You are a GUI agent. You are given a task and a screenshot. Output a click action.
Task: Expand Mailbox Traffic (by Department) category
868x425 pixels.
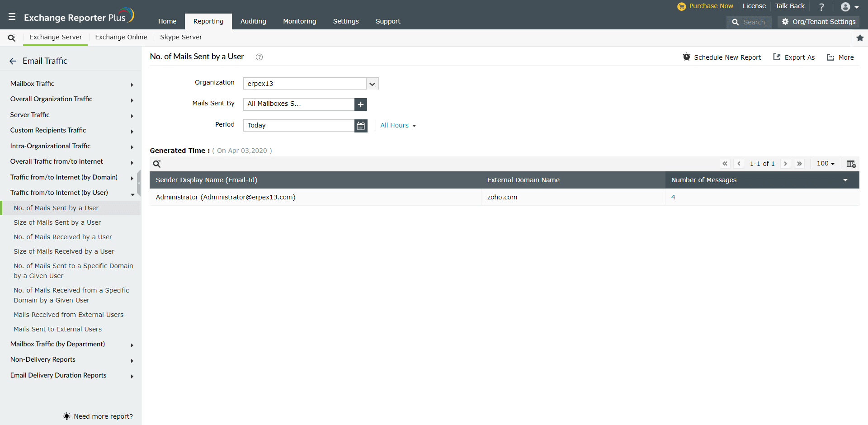[132, 345]
